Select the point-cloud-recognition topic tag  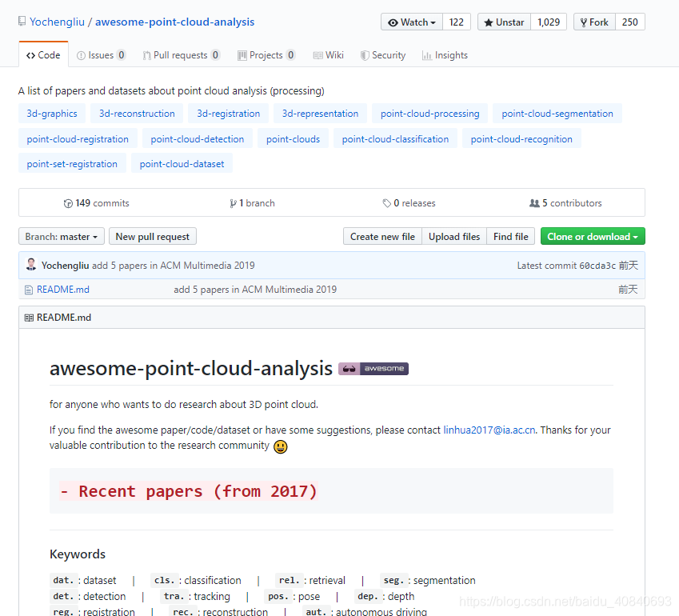(x=521, y=139)
